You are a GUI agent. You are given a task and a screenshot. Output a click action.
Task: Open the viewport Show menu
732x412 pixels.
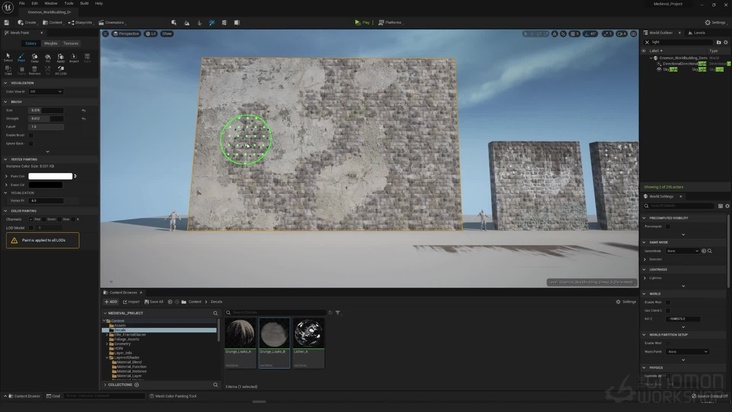(x=167, y=34)
